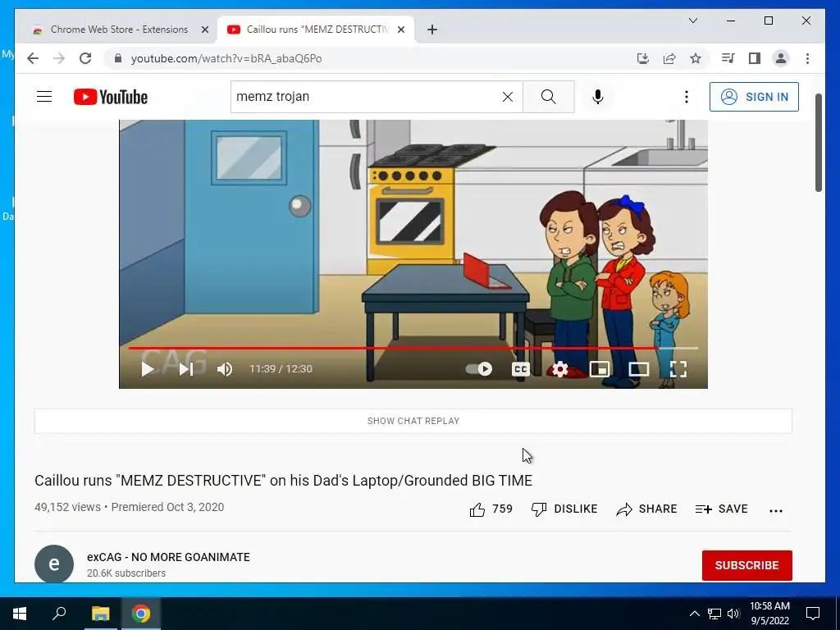The width and height of the screenshot is (840, 630).
Task: Toggle closed captions CC button
Action: (521, 368)
